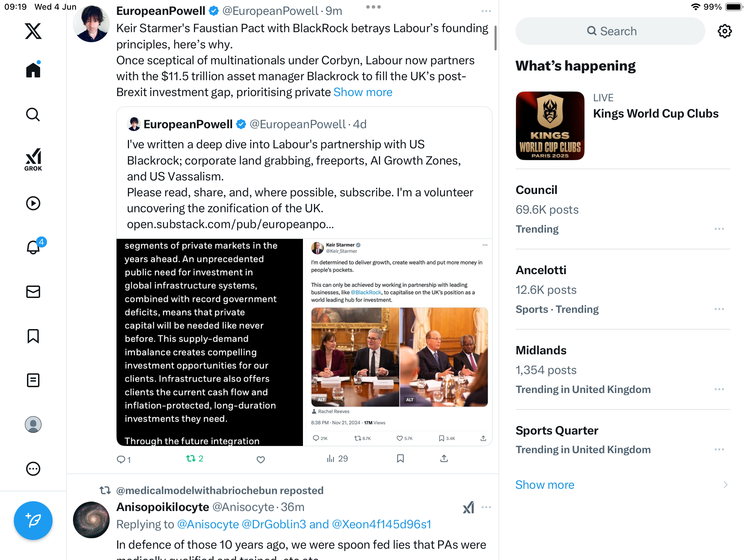The image size is (747, 560).
Task: Open Messages envelope icon
Action: click(33, 292)
